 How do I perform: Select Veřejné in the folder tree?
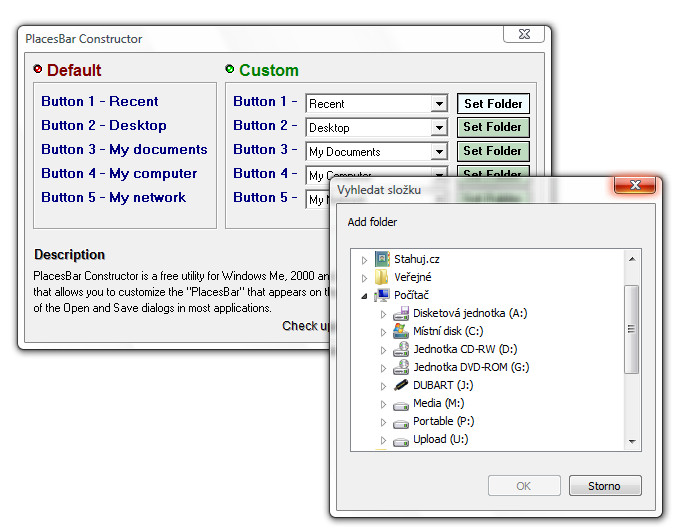(x=413, y=277)
